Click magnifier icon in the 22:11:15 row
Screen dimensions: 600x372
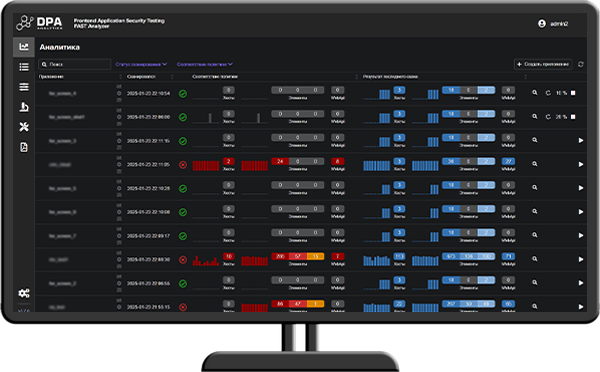pyautogui.click(x=535, y=140)
